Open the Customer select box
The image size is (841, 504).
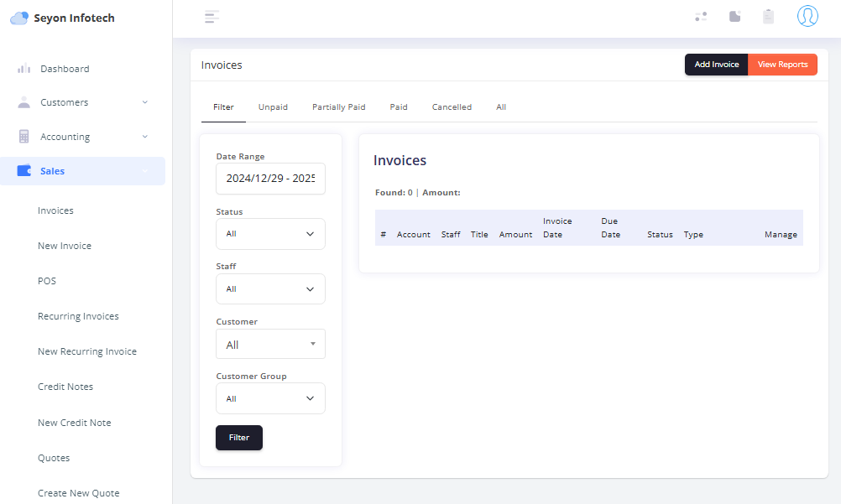point(270,345)
